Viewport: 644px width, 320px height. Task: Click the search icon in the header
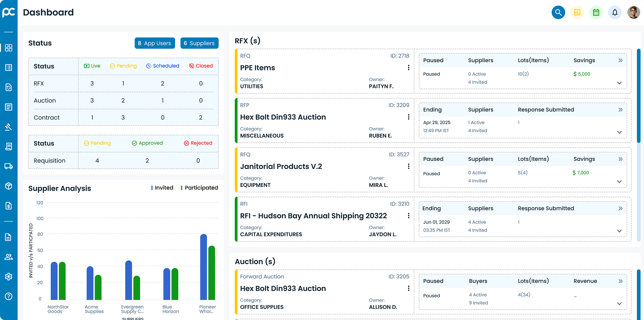[x=558, y=12]
